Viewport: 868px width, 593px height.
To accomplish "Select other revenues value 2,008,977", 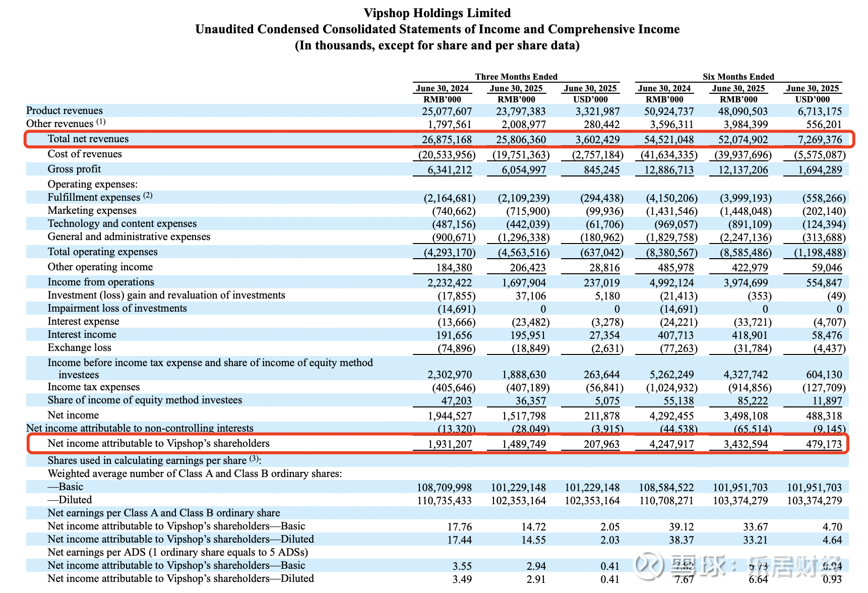I will pos(524,125).
